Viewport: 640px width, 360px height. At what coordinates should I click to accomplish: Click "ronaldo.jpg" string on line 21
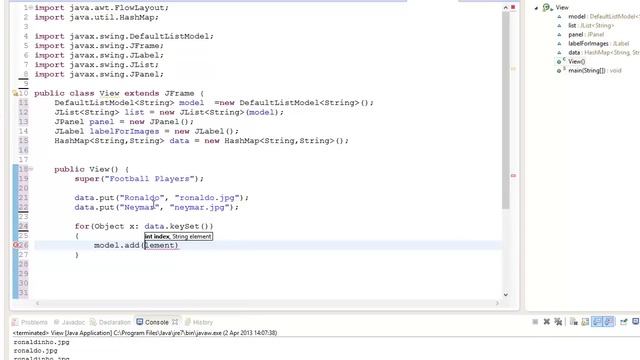click(207, 198)
